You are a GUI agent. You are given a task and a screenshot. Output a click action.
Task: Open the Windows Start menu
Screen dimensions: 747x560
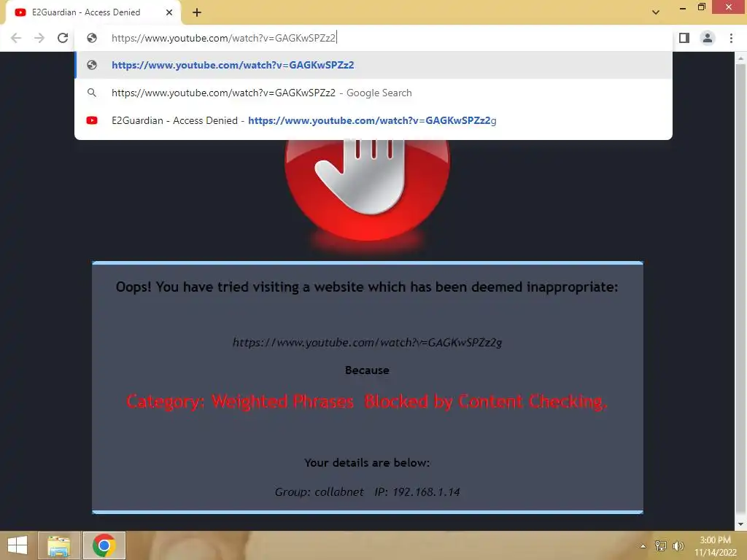tap(18, 545)
